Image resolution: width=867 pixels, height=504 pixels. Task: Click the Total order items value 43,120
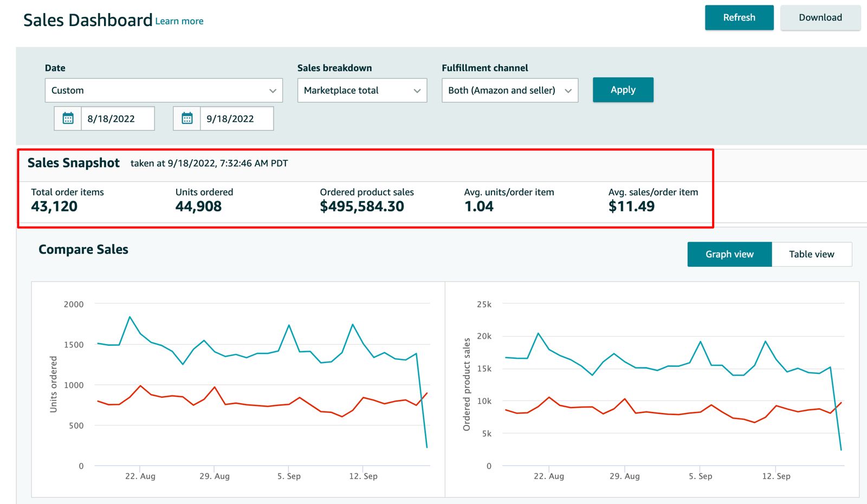point(54,206)
